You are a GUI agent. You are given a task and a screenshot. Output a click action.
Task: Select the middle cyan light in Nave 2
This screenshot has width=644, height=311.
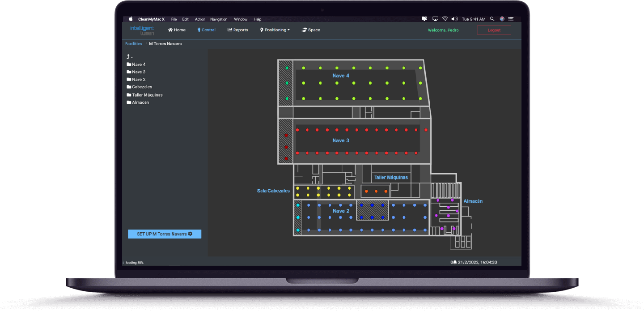(298, 217)
